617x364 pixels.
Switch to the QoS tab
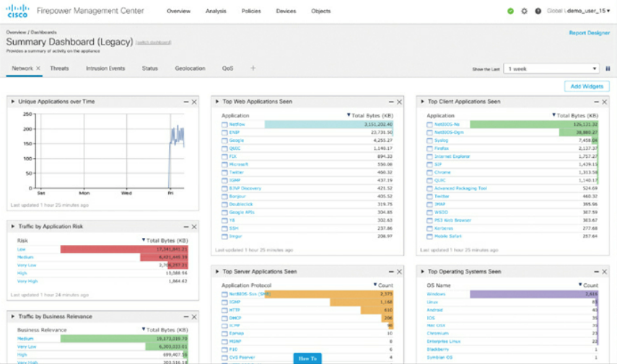tap(228, 68)
